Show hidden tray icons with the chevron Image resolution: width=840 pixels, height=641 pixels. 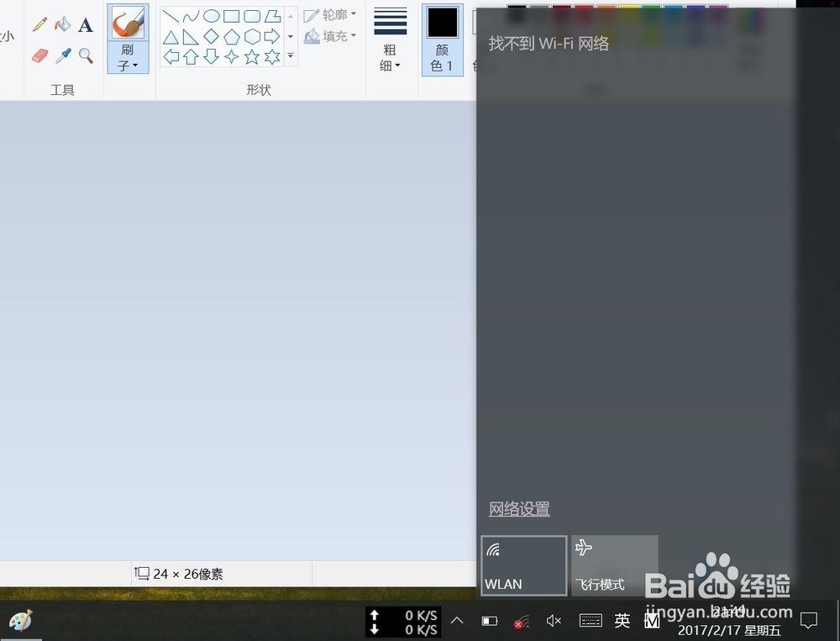457,621
